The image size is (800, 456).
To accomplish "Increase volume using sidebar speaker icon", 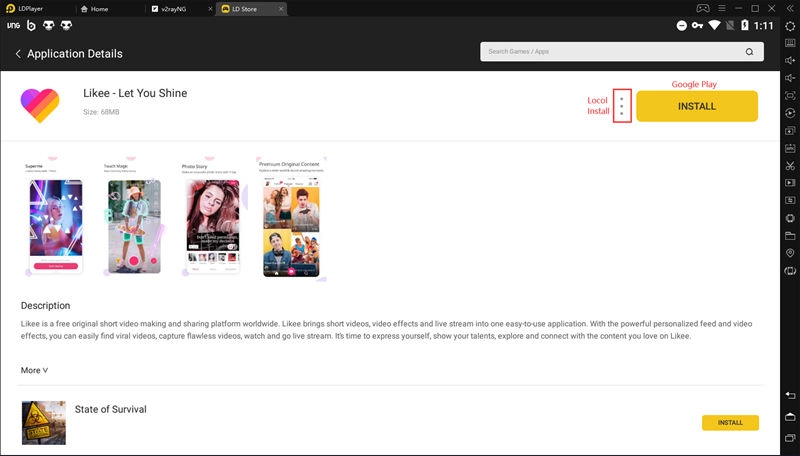I will click(790, 61).
